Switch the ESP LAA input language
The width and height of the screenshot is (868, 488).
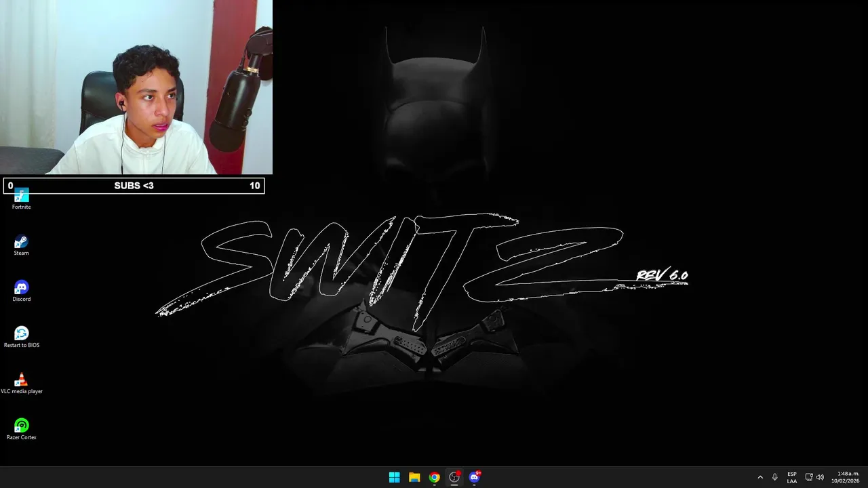click(x=792, y=477)
